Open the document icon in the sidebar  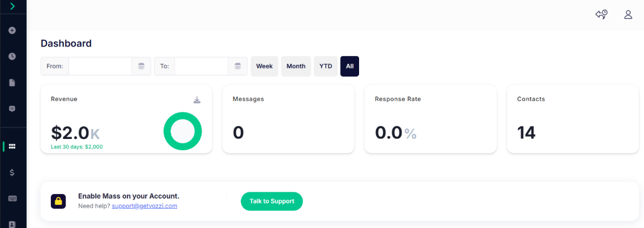[x=12, y=82]
